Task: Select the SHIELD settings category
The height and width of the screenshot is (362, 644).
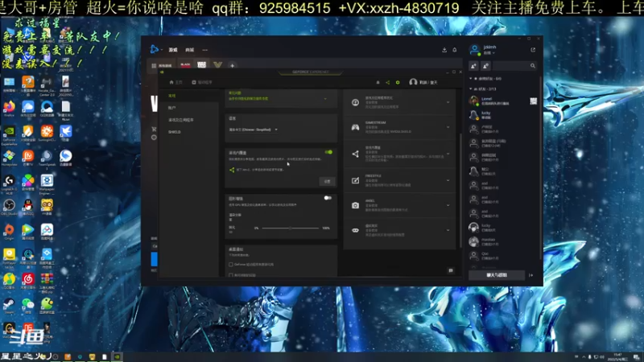Action: [175, 132]
